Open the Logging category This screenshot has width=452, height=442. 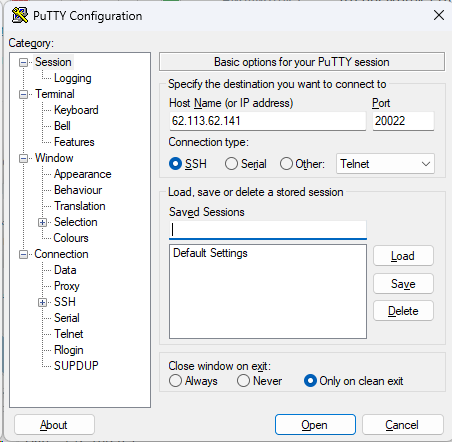(x=73, y=78)
